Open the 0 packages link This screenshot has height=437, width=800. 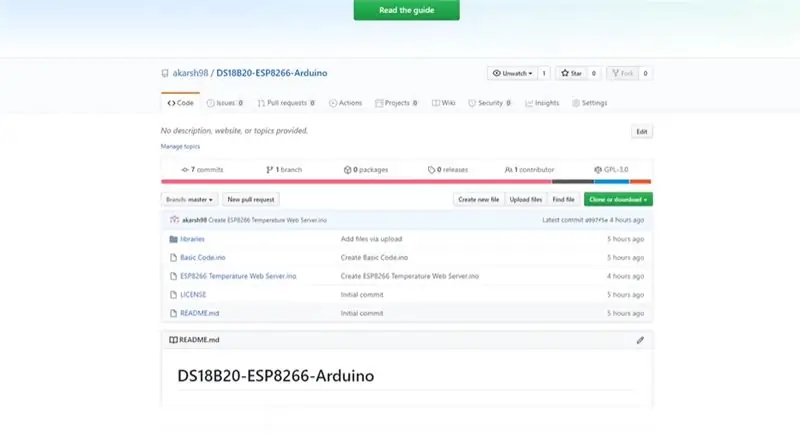click(366, 170)
